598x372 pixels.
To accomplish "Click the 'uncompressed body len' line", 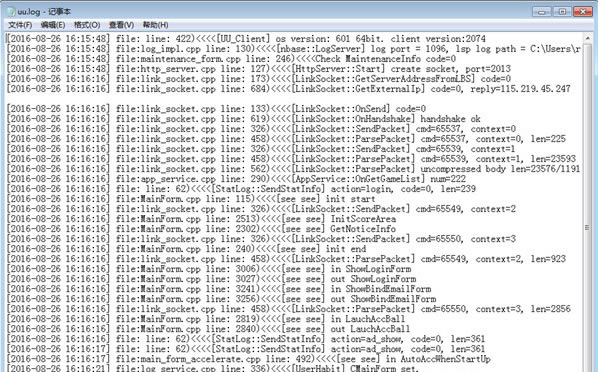I will pyautogui.click(x=294, y=169).
